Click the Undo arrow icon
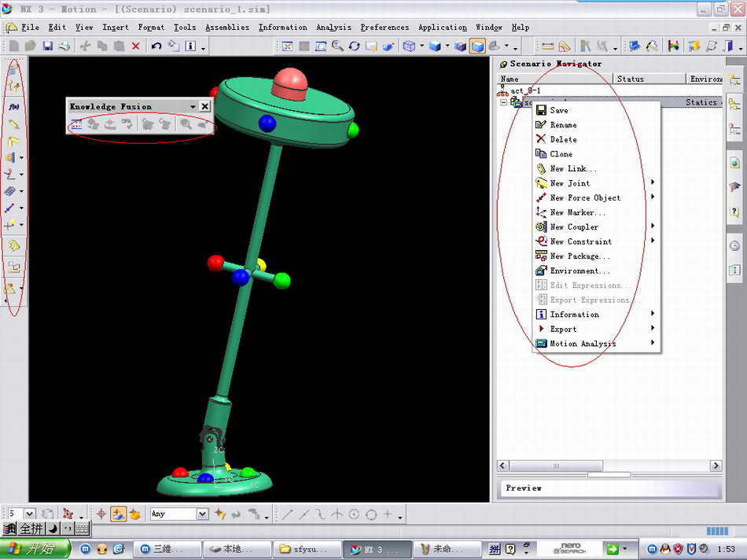The image size is (747, 560). click(x=156, y=46)
